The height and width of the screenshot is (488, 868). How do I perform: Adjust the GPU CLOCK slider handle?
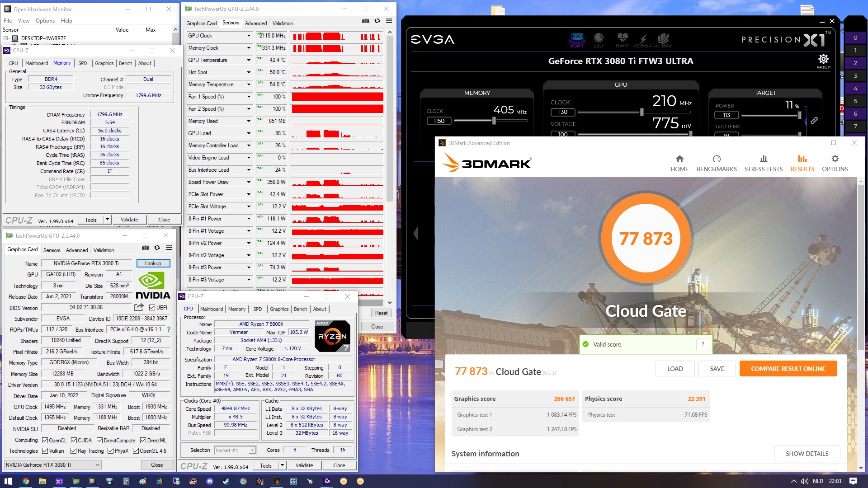642,112
